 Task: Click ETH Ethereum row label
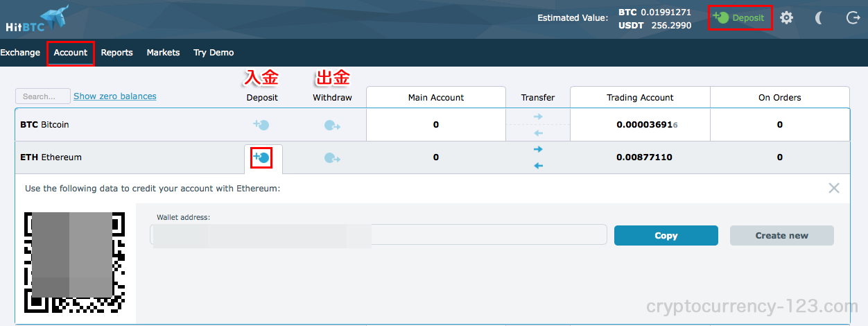(x=51, y=157)
